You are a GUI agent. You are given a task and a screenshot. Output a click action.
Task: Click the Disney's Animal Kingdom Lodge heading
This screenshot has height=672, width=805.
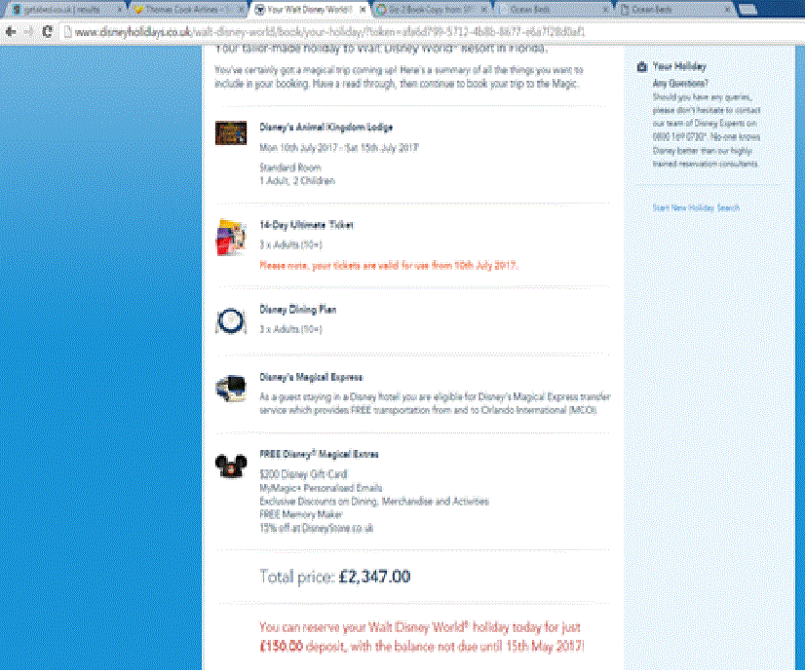point(326,128)
